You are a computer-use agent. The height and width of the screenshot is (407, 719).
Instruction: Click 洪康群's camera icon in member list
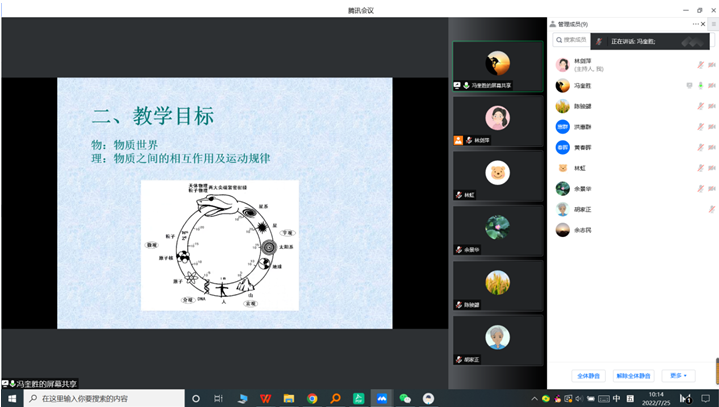(712, 127)
